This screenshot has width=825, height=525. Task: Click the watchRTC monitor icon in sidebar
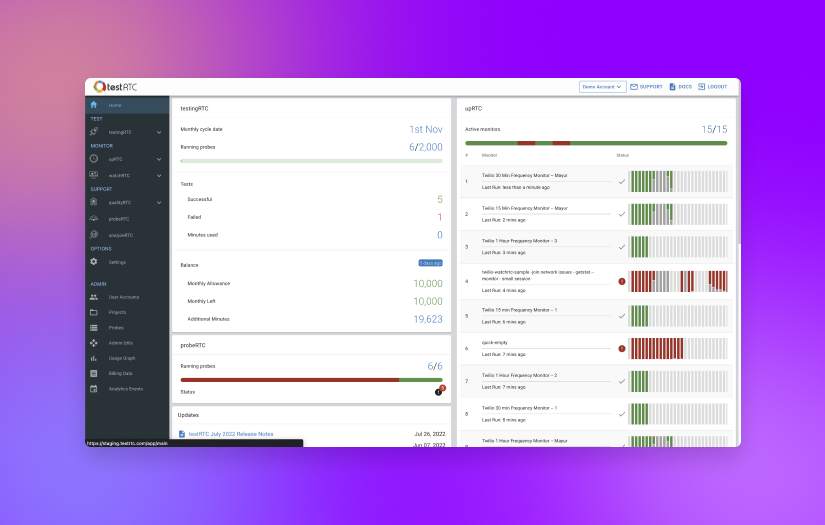click(x=94, y=175)
